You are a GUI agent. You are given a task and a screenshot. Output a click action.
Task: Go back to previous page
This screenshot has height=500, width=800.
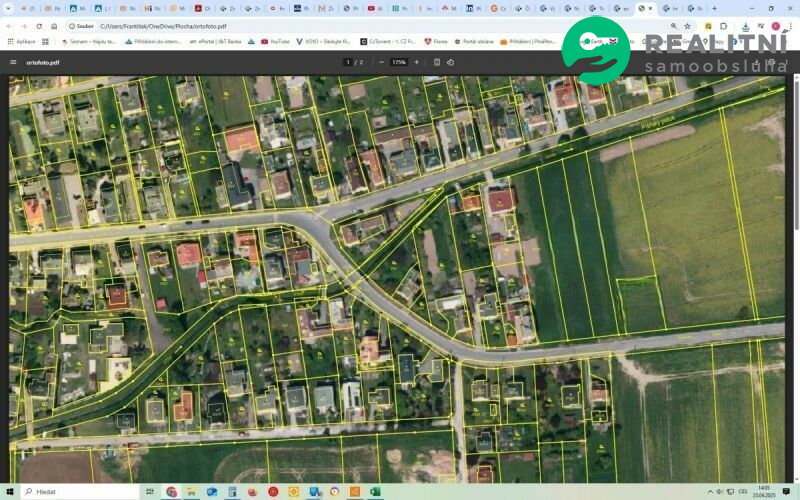tap(10, 26)
